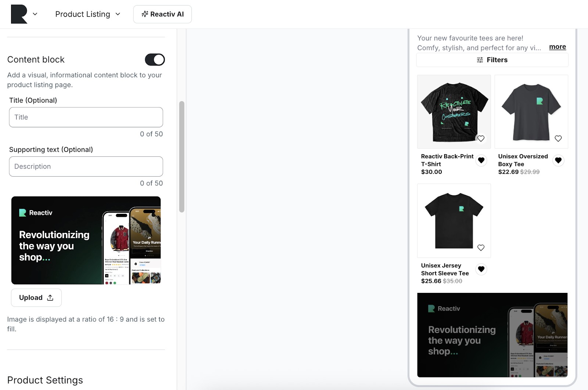Toggle filled heart beside Unisex Jersey Tee
The width and height of the screenshot is (588, 390).
[481, 269]
